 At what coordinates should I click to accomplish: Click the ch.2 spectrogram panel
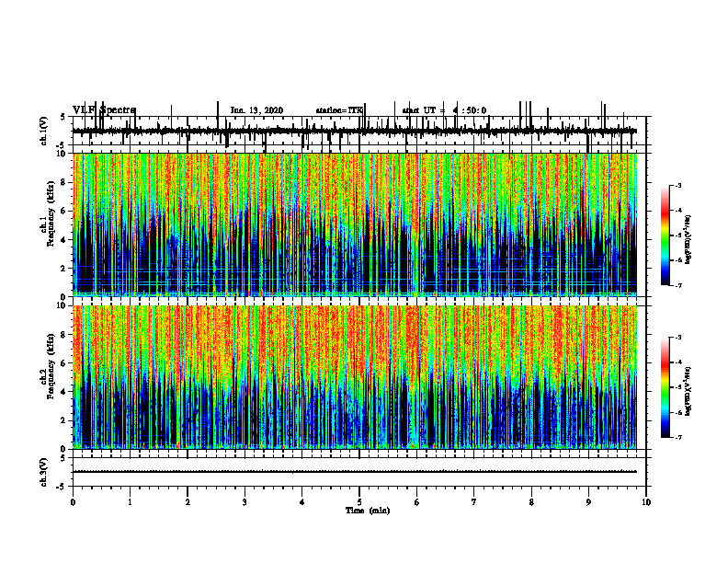[x=355, y=377]
